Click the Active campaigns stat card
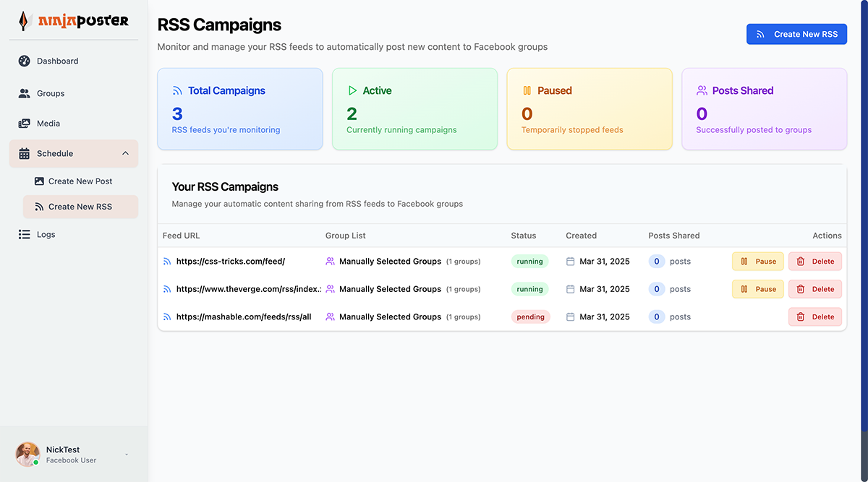This screenshot has width=868, height=482. [x=414, y=109]
